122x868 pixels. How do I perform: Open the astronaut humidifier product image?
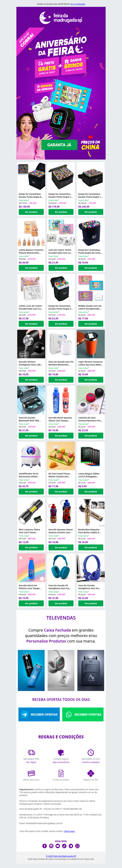click(31, 456)
